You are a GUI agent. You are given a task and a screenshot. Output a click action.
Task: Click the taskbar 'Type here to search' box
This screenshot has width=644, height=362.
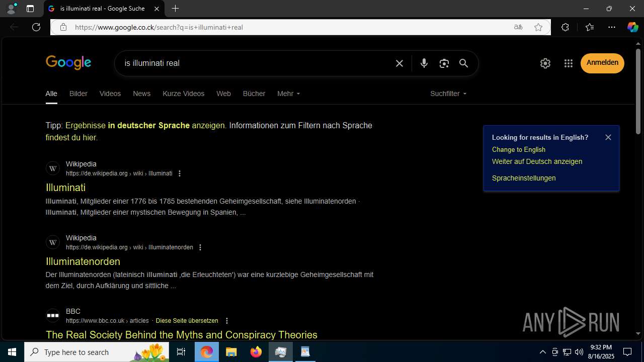coord(98,352)
